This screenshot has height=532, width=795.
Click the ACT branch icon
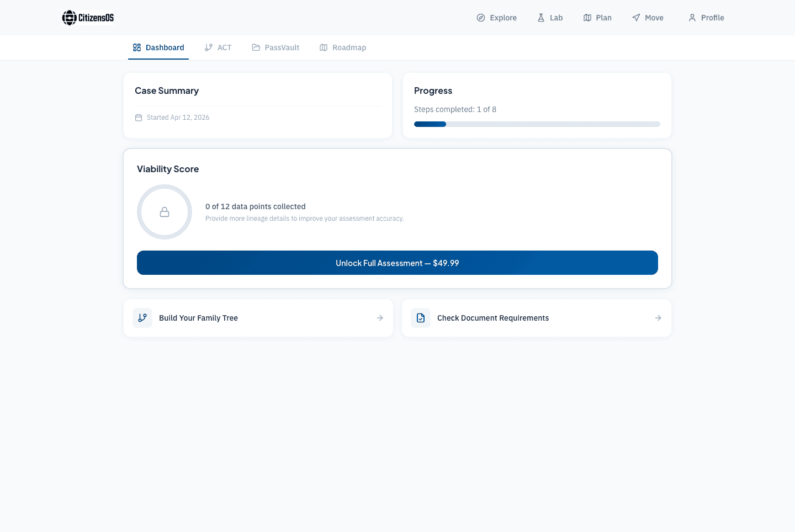click(x=209, y=47)
